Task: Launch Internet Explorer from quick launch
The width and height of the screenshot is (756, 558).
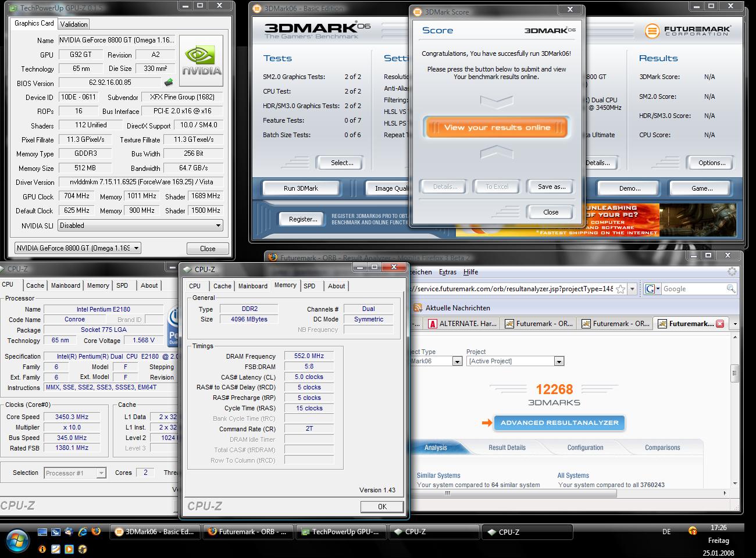Action: pyautogui.click(x=83, y=531)
